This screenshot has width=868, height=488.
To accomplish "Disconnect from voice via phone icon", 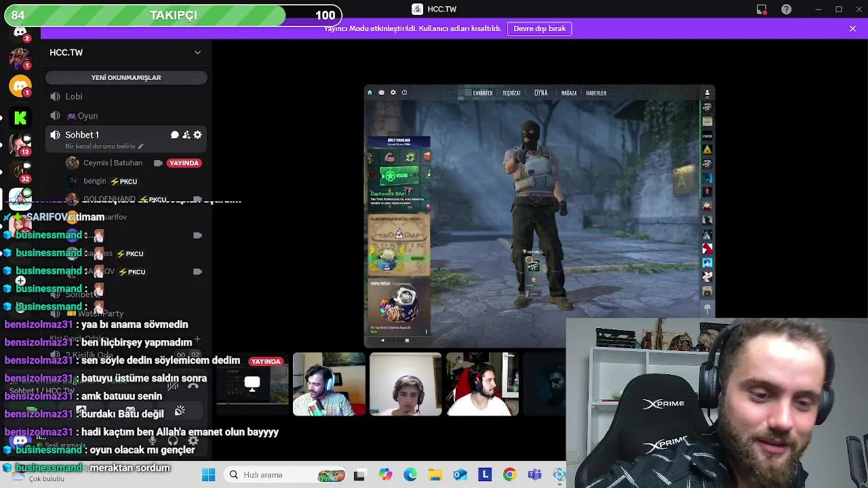I will coord(193,386).
